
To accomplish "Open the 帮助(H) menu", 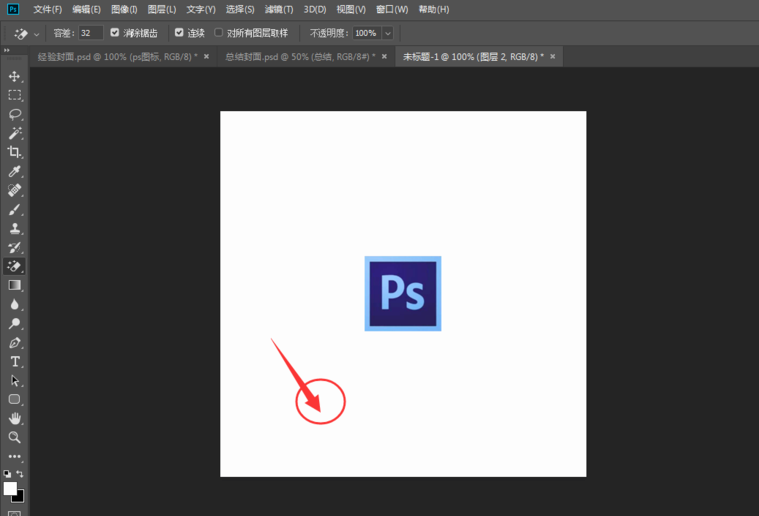I will 434,9.
